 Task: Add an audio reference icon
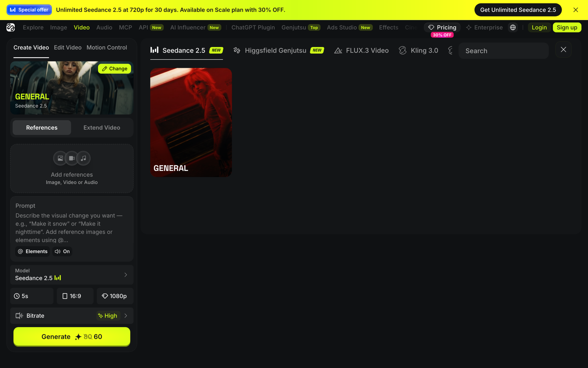tap(83, 158)
